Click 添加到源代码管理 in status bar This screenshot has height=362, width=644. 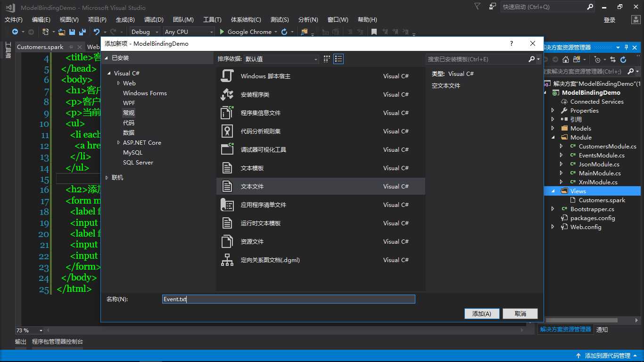[x=607, y=356]
